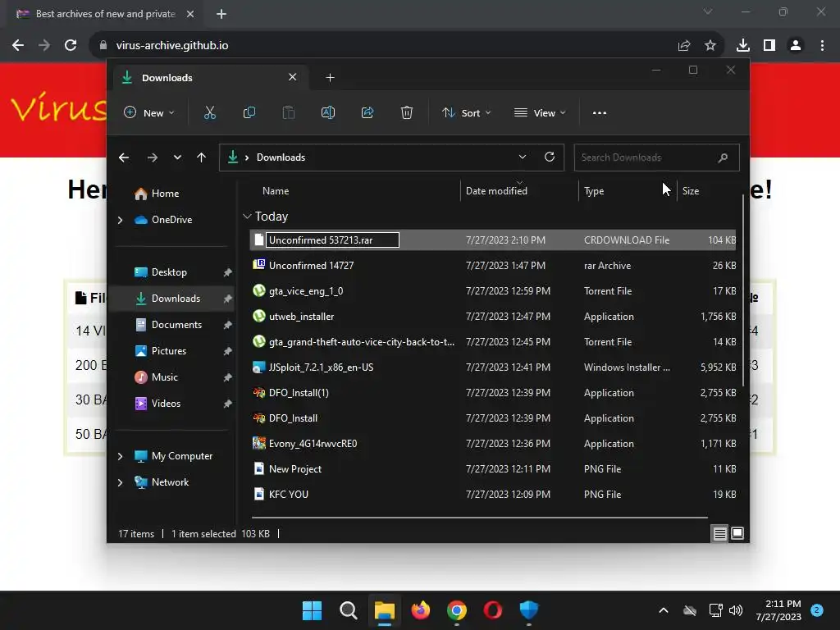Open Firefox from the taskbar
This screenshot has width=840, height=630.
click(x=421, y=610)
